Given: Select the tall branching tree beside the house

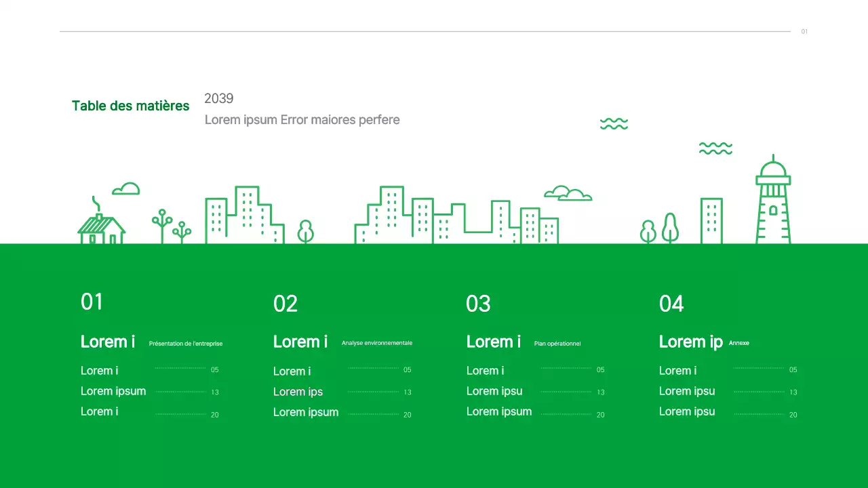Looking at the screenshot, I should coord(162,226).
